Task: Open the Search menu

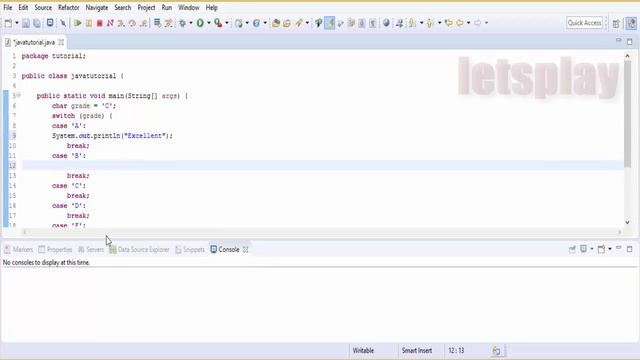Action: point(122,8)
